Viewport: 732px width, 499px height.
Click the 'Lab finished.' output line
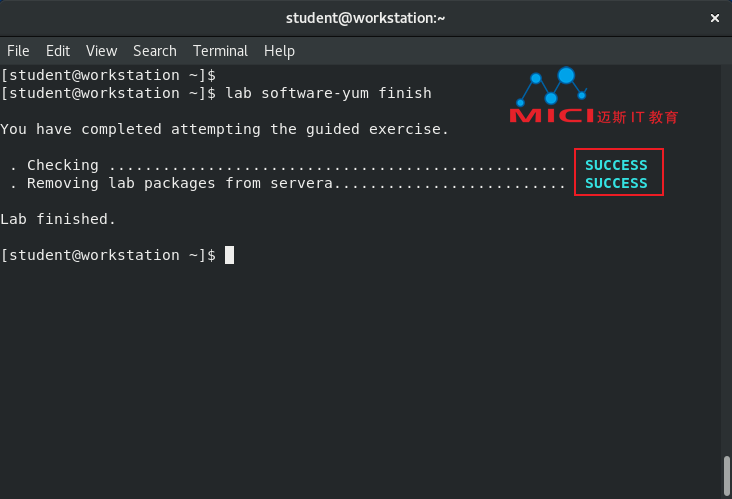coord(58,219)
